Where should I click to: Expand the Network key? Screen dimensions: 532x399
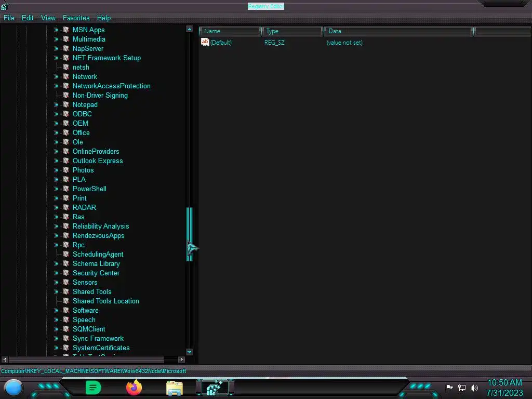(x=56, y=77)
